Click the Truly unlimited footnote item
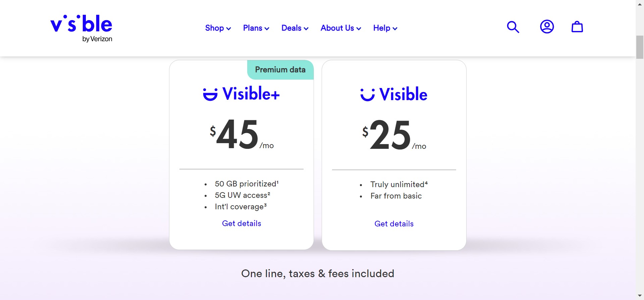This screenshot has height=300, width=644. point(398,184)
